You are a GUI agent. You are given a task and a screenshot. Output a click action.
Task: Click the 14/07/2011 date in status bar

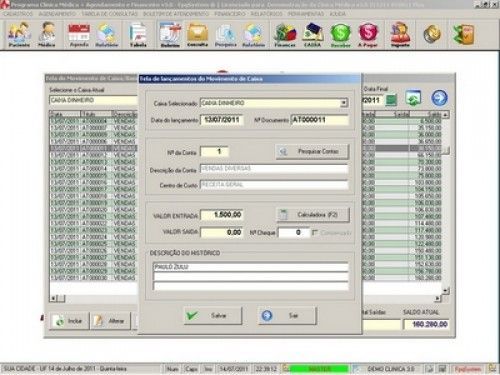pos(233,369)
